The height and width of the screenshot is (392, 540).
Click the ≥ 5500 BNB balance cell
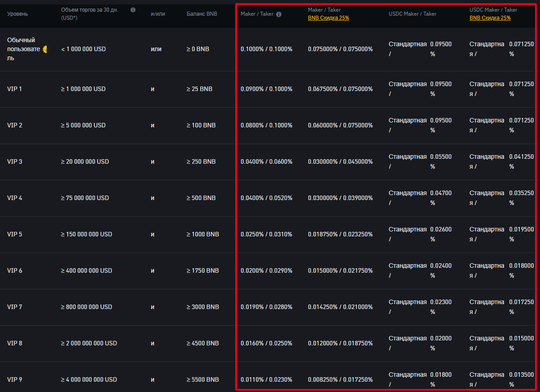(x=203, y=379)
